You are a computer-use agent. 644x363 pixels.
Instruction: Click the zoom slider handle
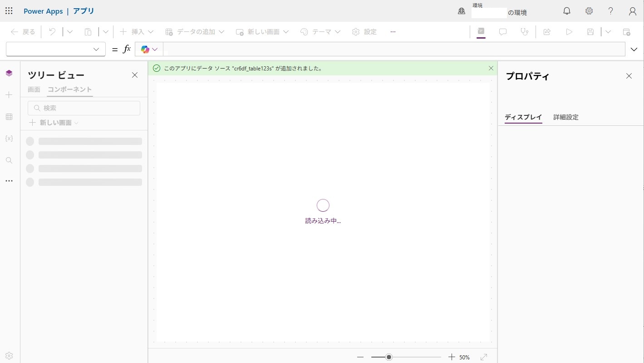(x=389, y=357)
